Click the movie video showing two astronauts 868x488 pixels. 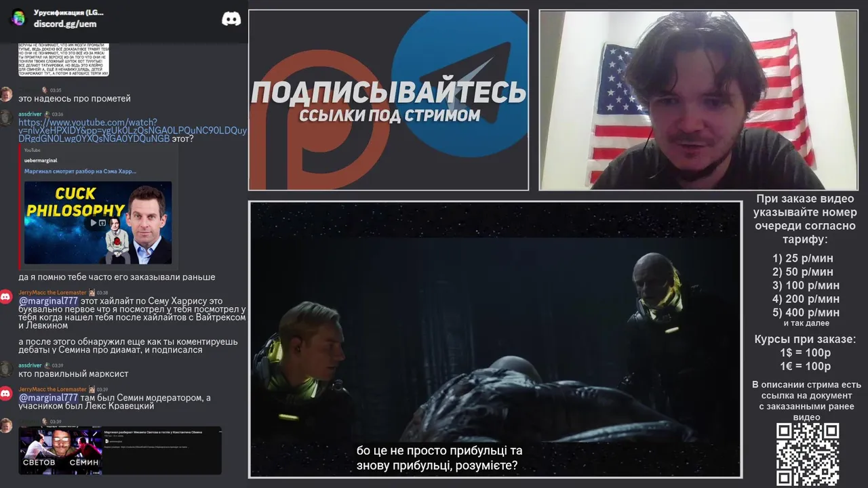click(495, 339)
